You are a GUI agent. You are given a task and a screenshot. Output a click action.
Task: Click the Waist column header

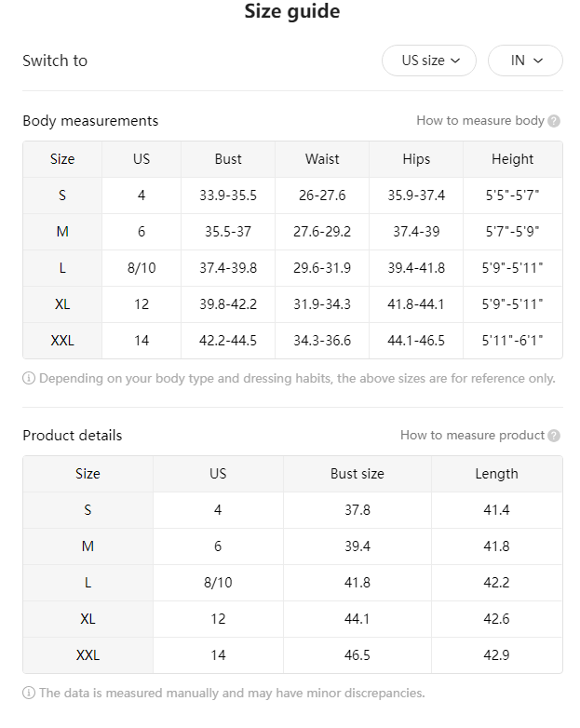pyautogui.click(x=322, y=159)
